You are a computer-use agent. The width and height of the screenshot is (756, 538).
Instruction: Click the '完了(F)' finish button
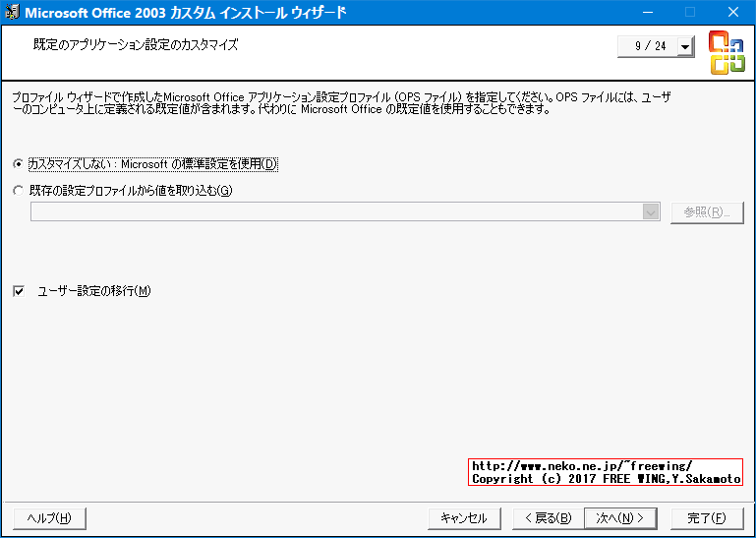(707, 518)
